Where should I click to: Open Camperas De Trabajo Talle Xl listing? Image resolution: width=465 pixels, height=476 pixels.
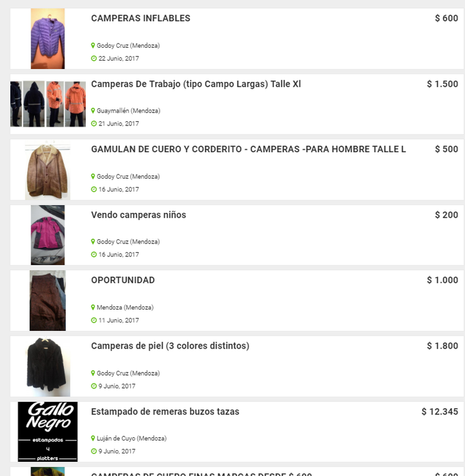click(196, 84)
